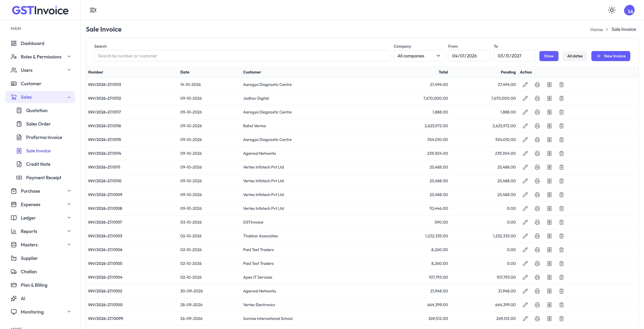Expand the Masters sidebar section

[x=40, y=245]
